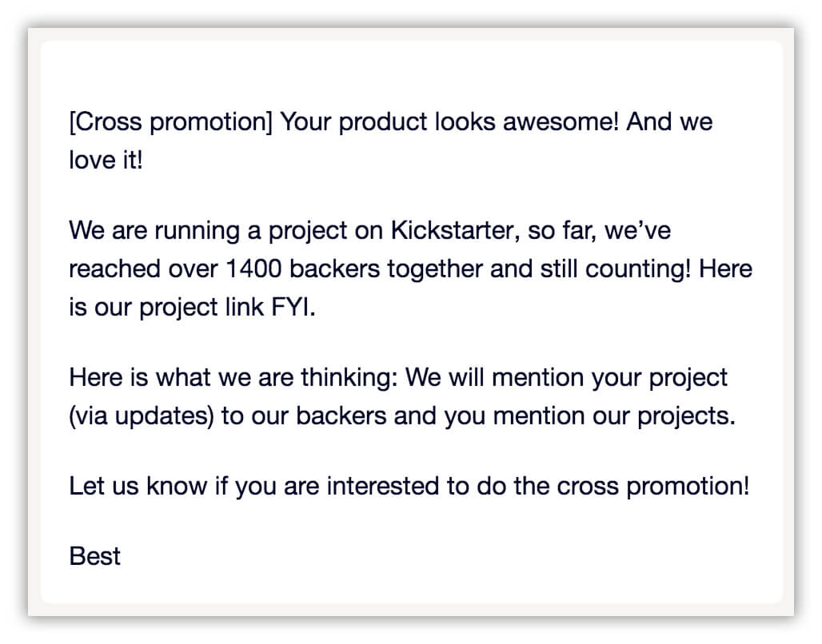This screenshot has width=822, height=644.
Task: Click "Here is what we are thinking:"
Action: coord(233,377)
